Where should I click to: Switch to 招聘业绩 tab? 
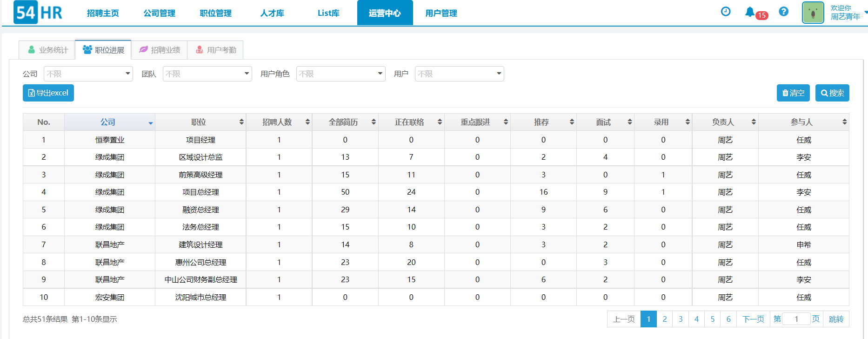pyautogui.click(x=160, y=50)
